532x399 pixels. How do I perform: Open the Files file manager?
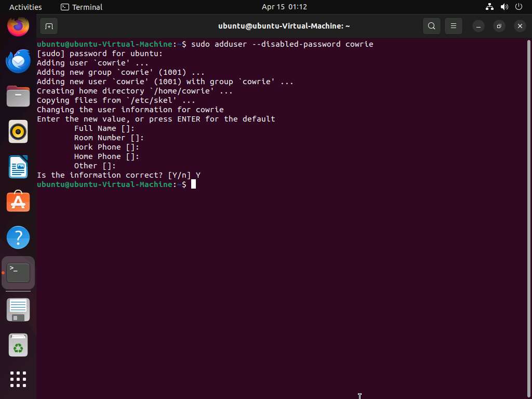pos(18,96)
